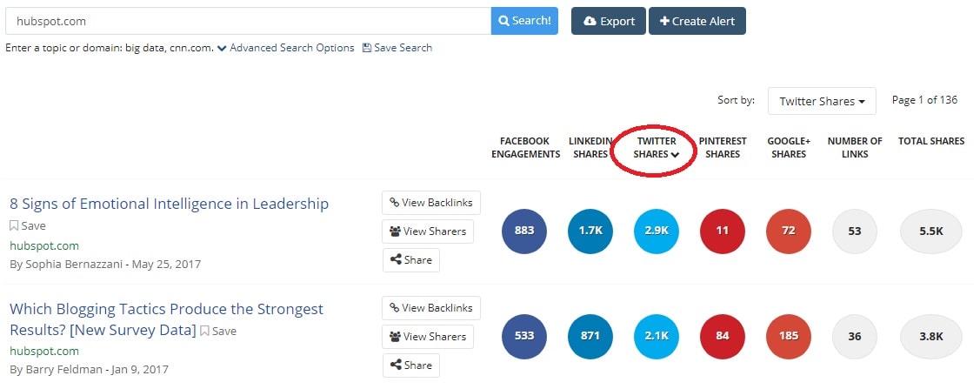Screen dimensions: 980x389
Task: Share the Emotional Intelligence article
Action: click(410, 260)
